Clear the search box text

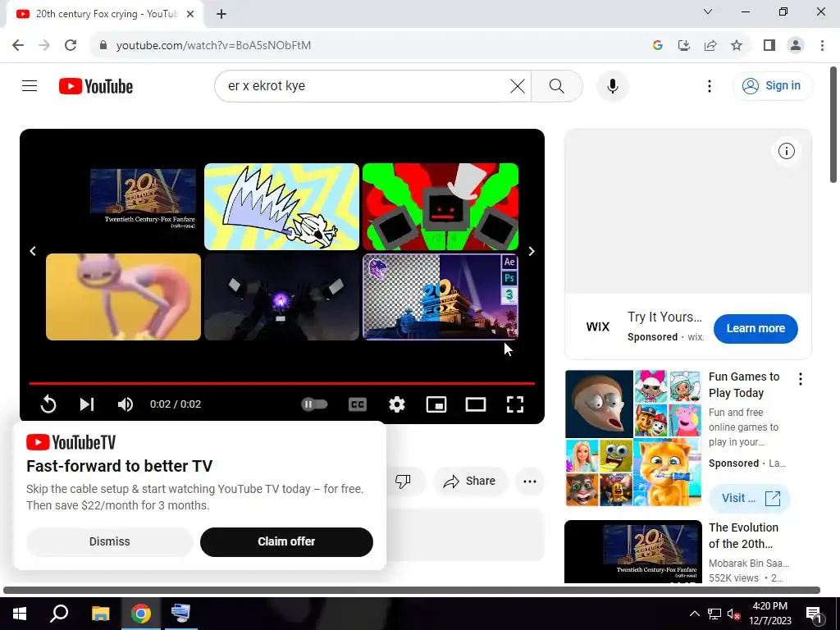(517, 85)
